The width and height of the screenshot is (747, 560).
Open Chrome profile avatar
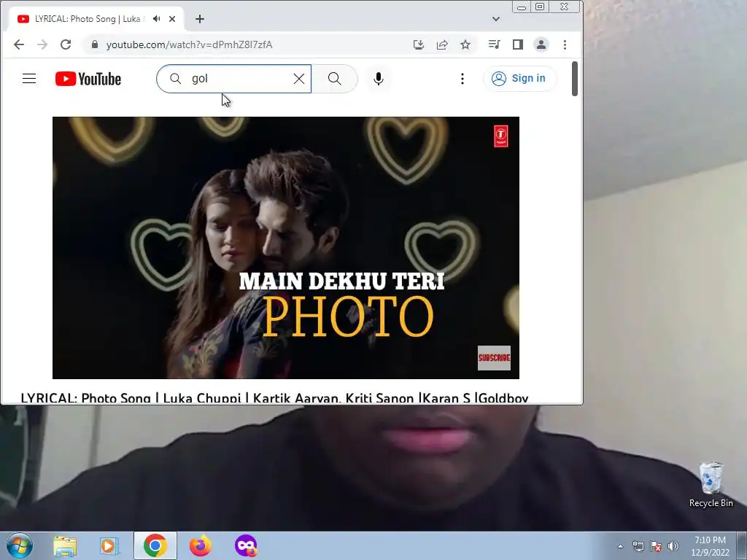click(541, 44)
